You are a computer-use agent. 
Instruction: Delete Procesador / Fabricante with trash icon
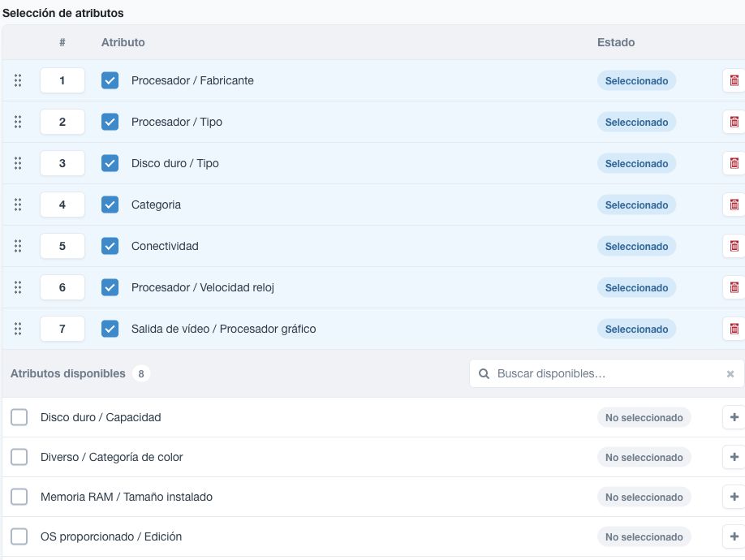tap(734, 80)
